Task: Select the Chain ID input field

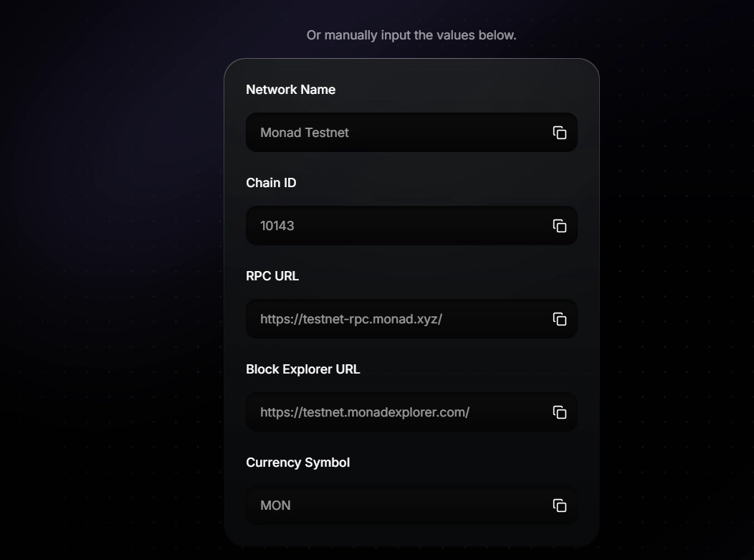Action: 394,225
